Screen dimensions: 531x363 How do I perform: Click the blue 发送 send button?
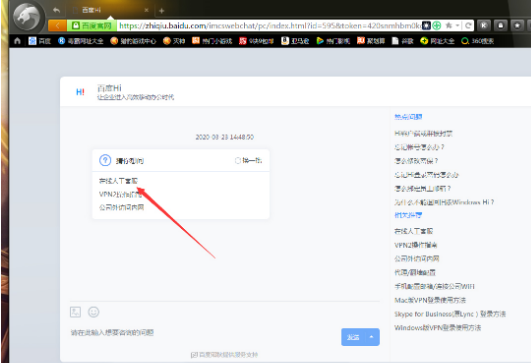point(353,337)
